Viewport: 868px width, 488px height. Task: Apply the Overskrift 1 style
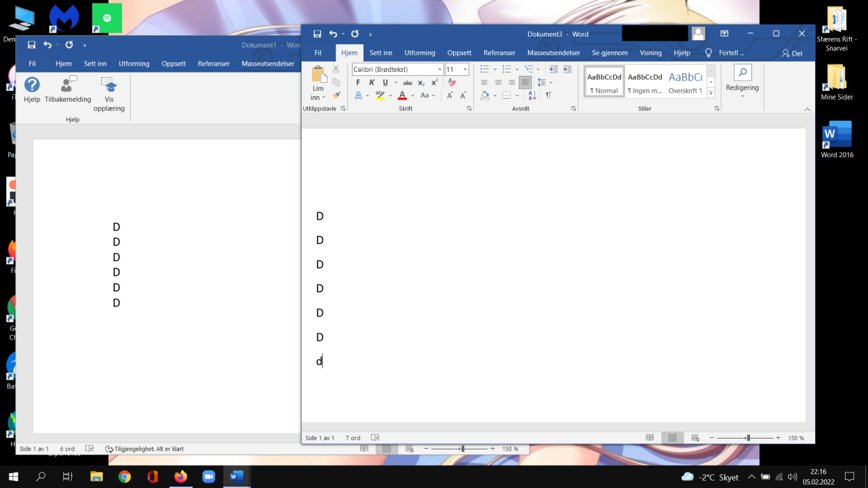(686, 82)
